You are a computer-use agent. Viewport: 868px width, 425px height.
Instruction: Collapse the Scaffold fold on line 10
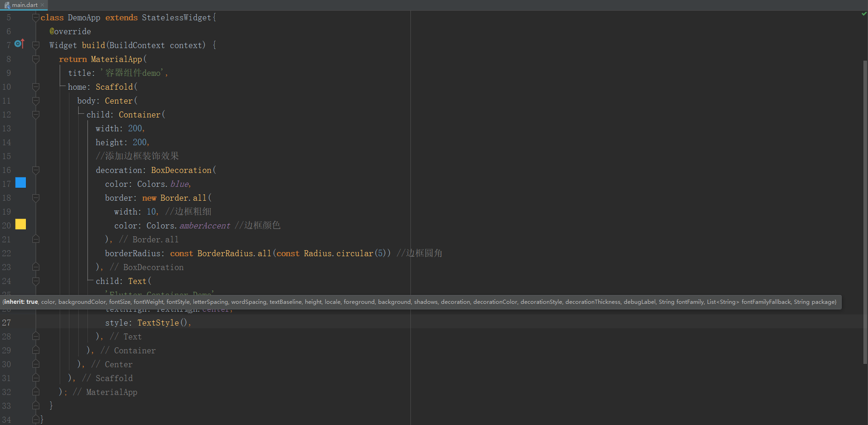tap(36, 87)
